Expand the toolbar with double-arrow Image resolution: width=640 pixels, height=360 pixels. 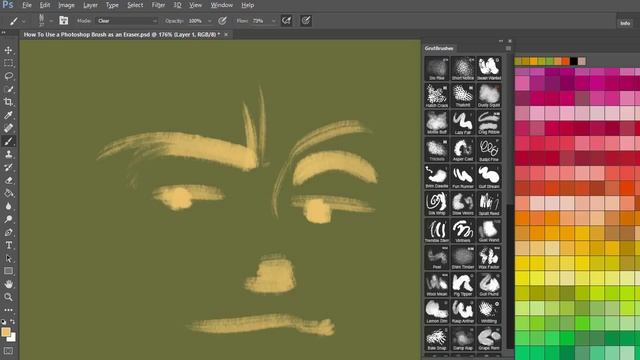(4, 33)
